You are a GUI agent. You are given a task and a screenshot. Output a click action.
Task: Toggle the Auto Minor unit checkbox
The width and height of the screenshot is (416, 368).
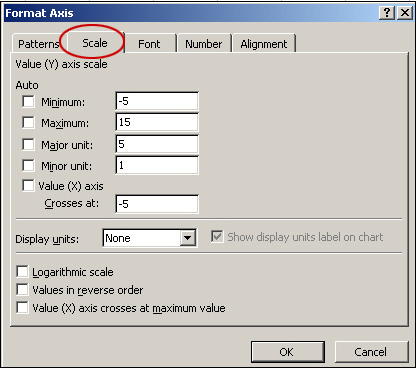point(28,165)
